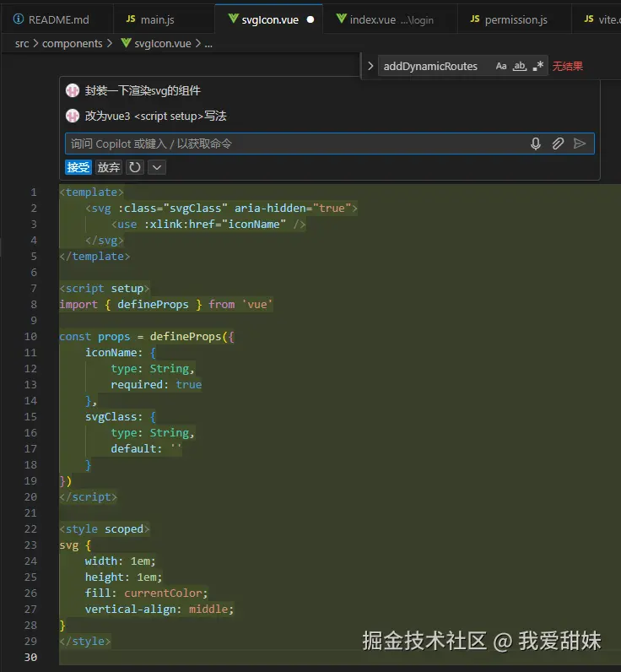Switch to the permission.js tab
Viewport: 621px width, 672px height.
515,19
